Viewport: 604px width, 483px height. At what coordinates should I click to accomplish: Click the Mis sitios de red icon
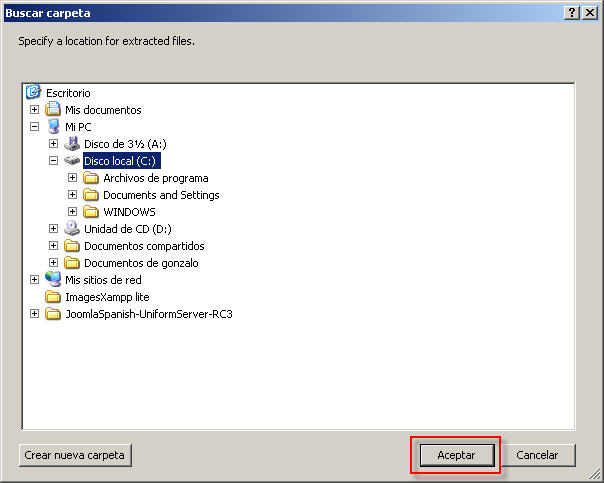[x=53, y=280]
